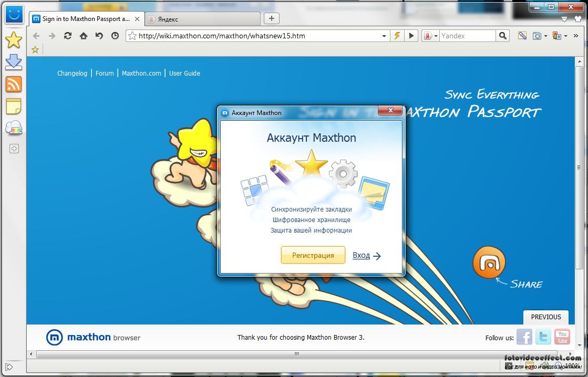Click the address bar URL field
This screenshot has height=377, width=588.
[x=259, y=36]
